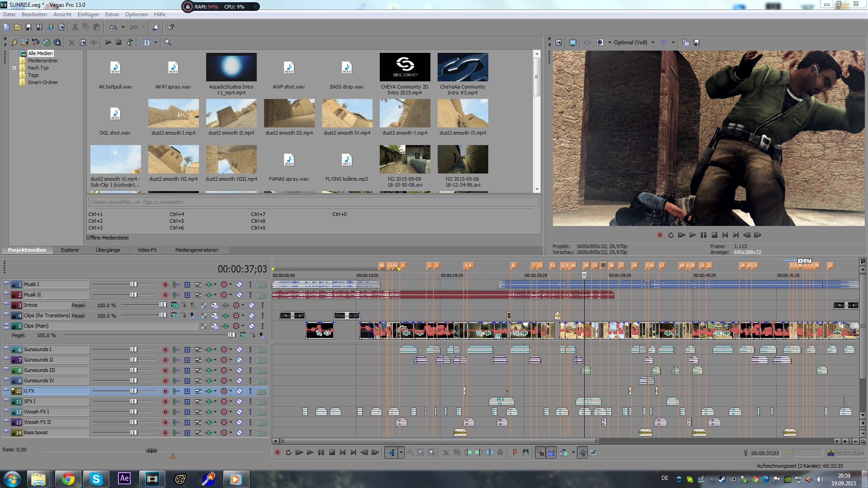Click the lock event icon

500,452
